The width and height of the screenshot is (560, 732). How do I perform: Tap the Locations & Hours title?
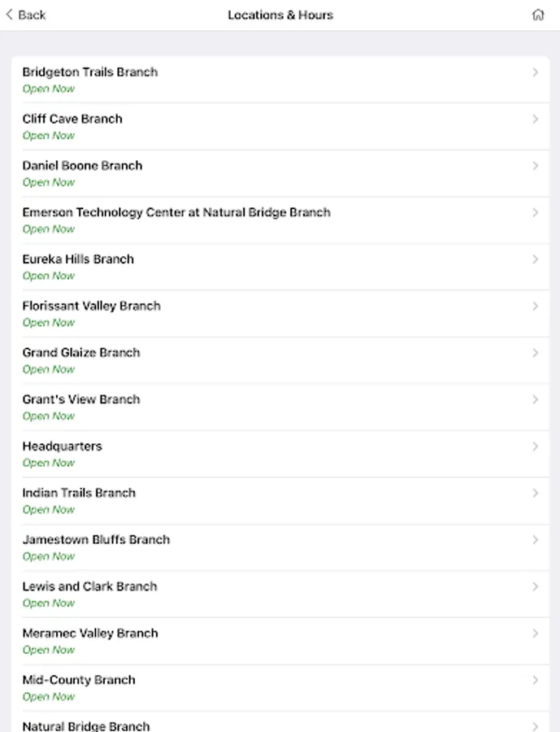[280, 15]
